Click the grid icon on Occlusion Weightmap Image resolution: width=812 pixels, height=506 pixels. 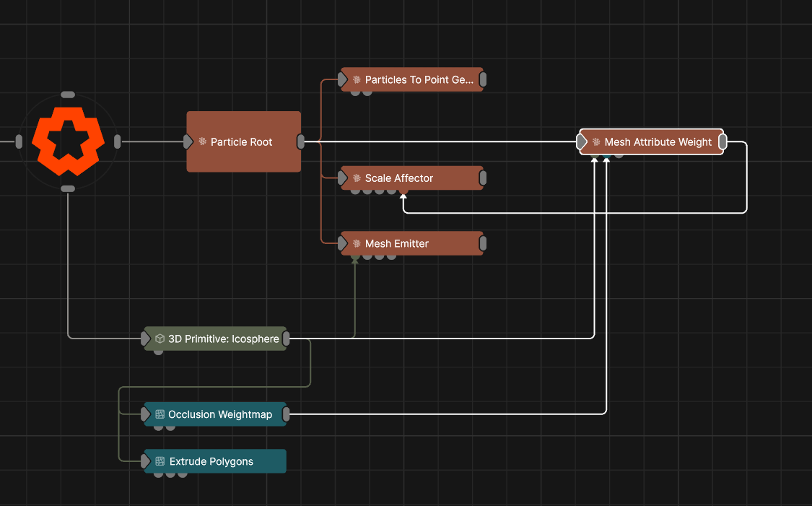160,414
